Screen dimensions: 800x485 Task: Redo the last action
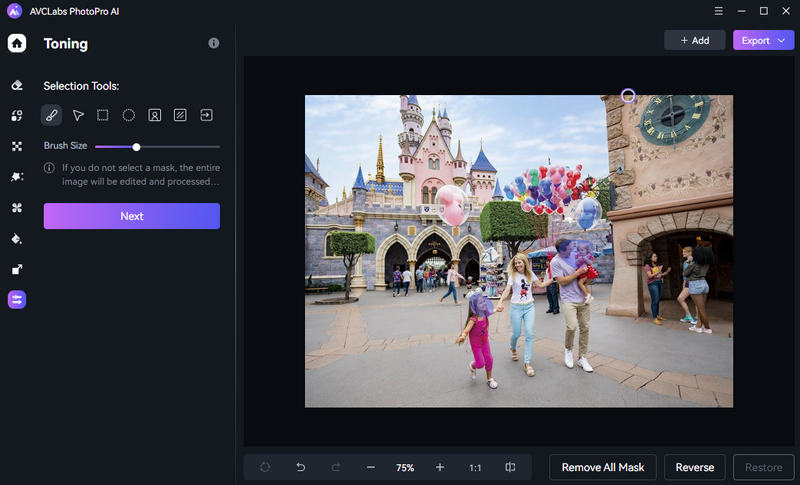(x=336, y=467)
